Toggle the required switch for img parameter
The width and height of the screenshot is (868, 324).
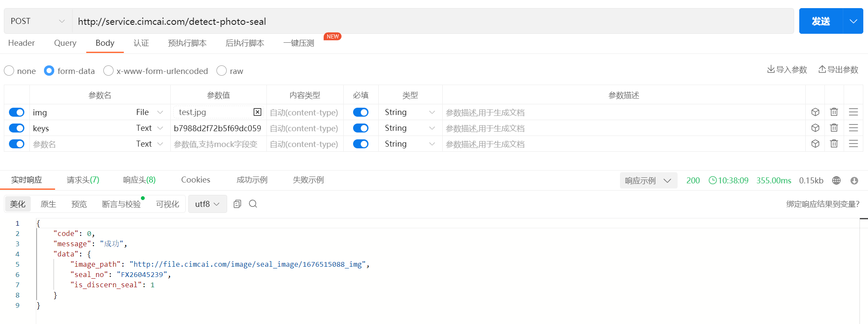pos(361,112)
